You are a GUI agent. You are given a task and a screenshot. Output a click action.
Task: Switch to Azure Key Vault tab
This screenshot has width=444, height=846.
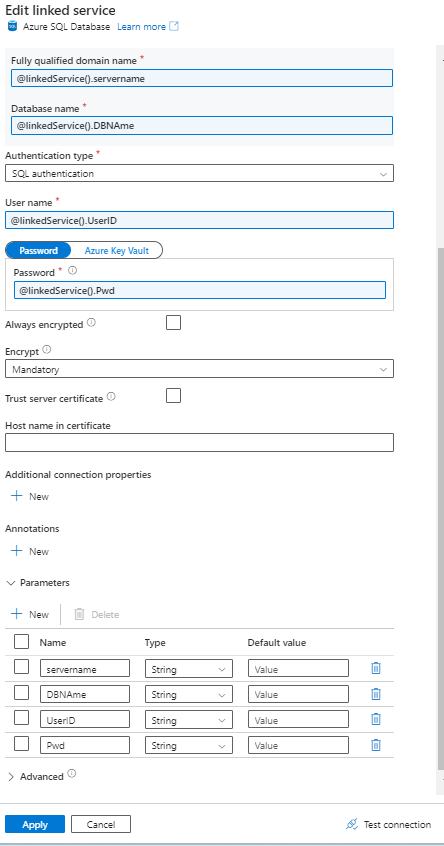(x=117, y=250)
